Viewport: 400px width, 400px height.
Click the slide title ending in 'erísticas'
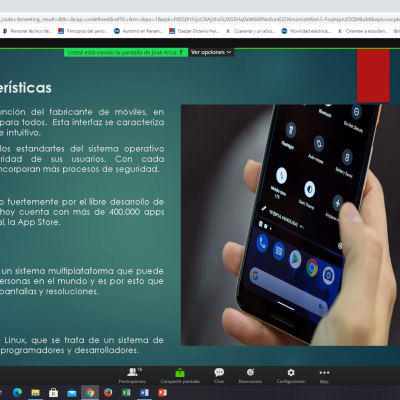(x=26, y=88)
